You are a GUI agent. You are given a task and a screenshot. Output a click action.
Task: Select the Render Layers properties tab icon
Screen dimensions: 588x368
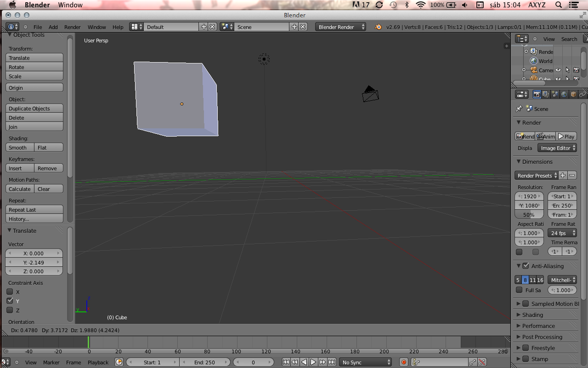(x=545, y=94)
